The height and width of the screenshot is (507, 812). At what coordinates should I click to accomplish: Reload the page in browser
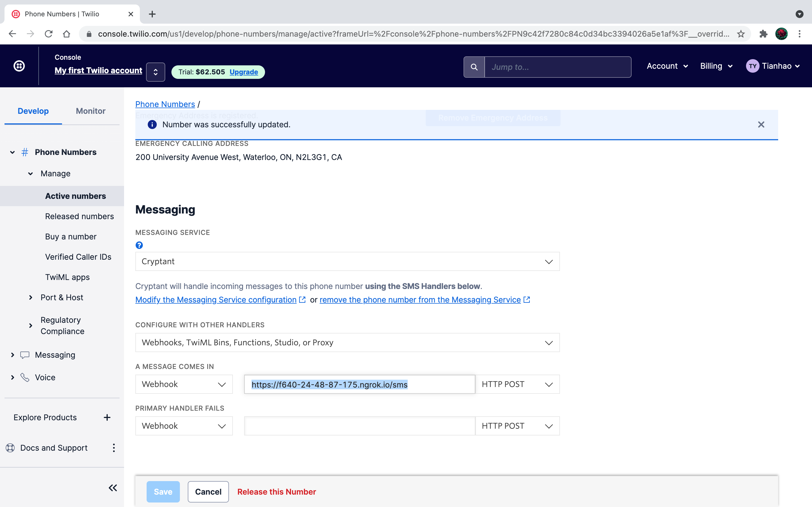pos(49,34)
